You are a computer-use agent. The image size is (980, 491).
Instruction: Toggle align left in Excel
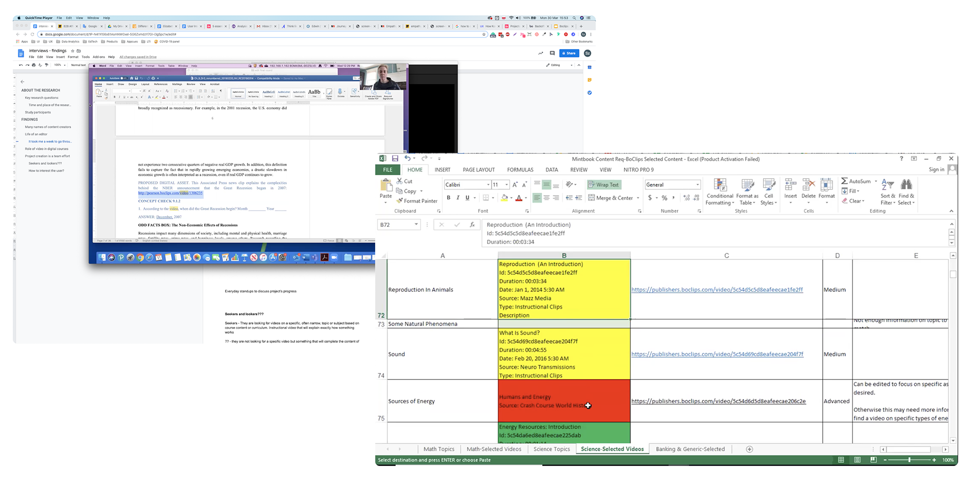click(537, 198)
